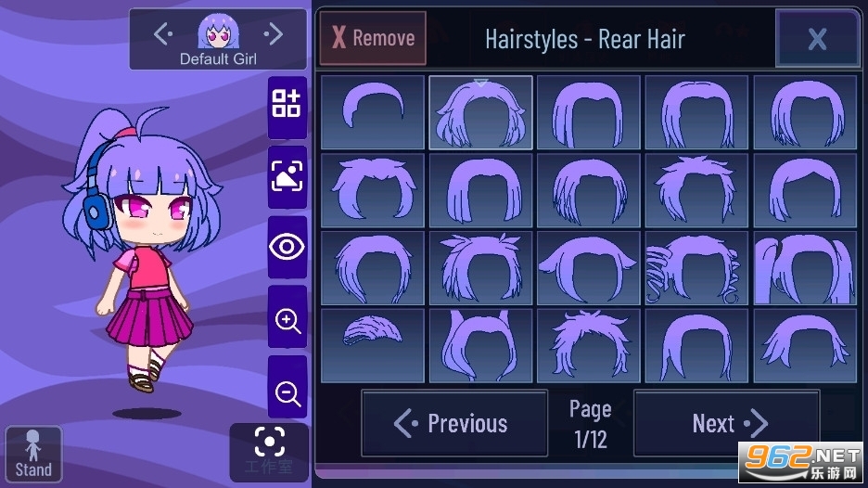Choose the crescent-shaped first hairstyle thumbnail
This screenshot has width=868, height=488.
click(x=373, y=112)
